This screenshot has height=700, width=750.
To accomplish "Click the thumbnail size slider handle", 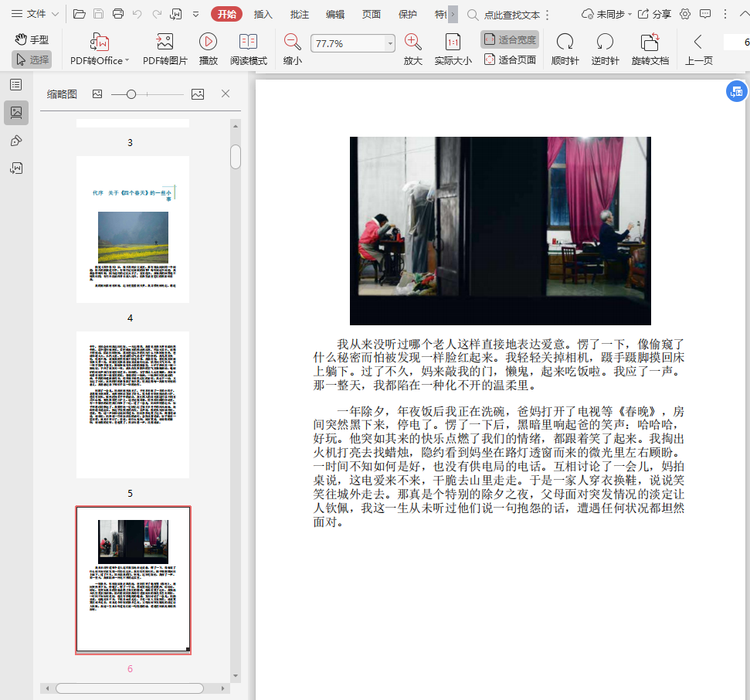I will pos(131,94).
